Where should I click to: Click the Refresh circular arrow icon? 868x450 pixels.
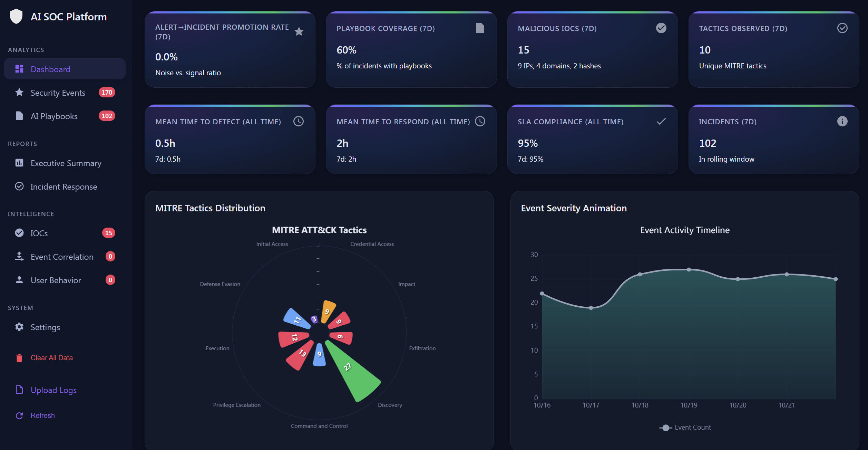(x=19, y=415)
